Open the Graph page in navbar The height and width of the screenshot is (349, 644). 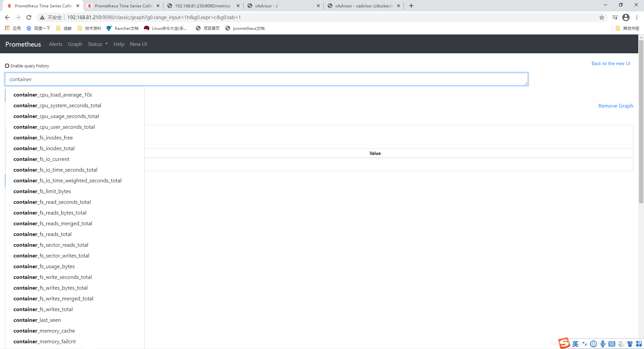(75, 44)
